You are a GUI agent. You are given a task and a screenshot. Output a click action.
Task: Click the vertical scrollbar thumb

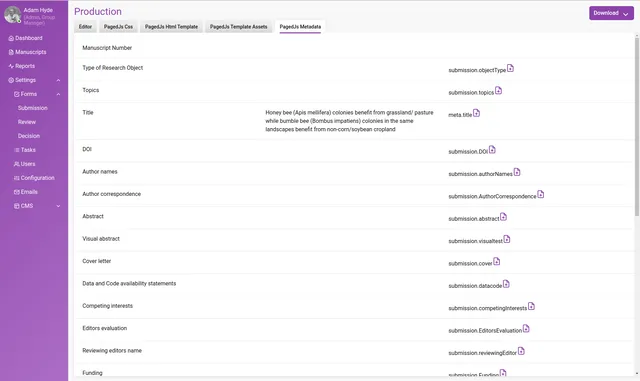[x=637, y=127]
